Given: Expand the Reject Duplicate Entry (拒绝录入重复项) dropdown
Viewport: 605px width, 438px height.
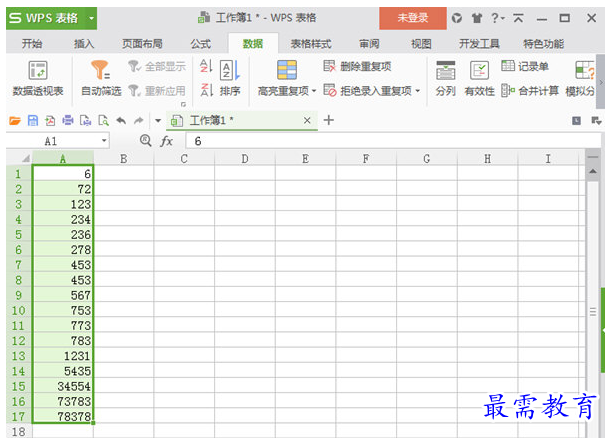Looking at the screenshot, I should 417,91.
